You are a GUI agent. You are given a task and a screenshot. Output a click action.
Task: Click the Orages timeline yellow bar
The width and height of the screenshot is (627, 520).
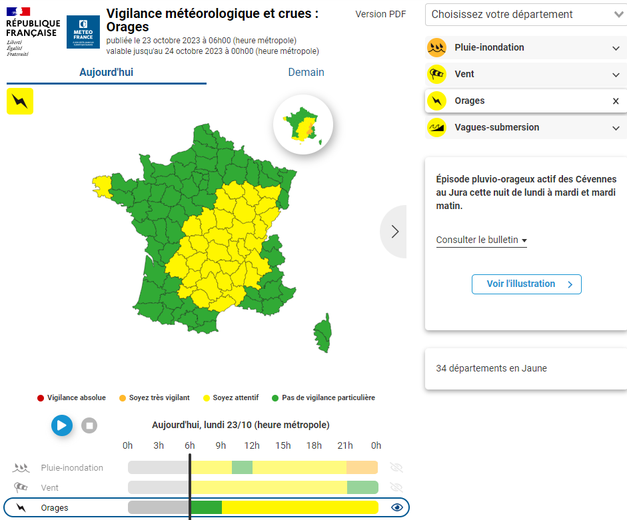(x=300, y=508)
